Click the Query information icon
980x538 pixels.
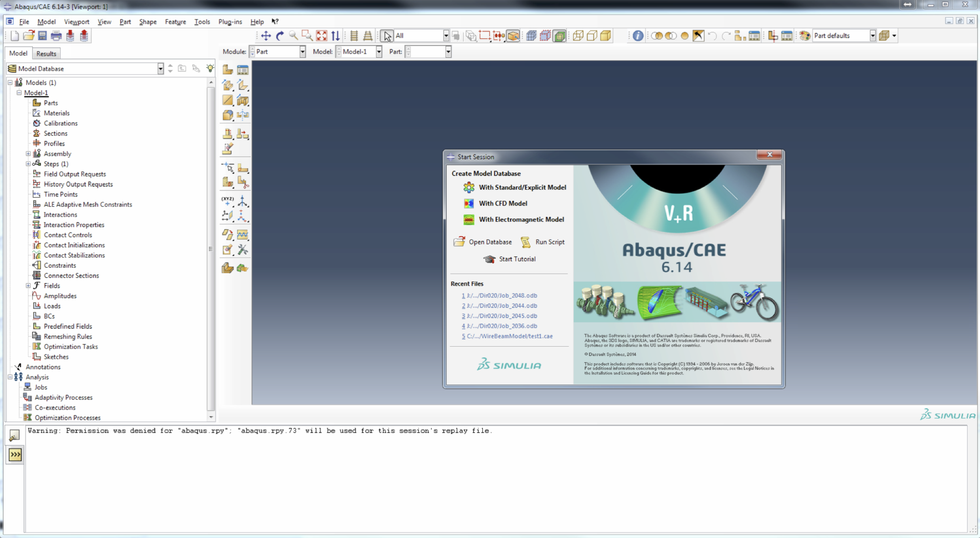pos(638,36)
